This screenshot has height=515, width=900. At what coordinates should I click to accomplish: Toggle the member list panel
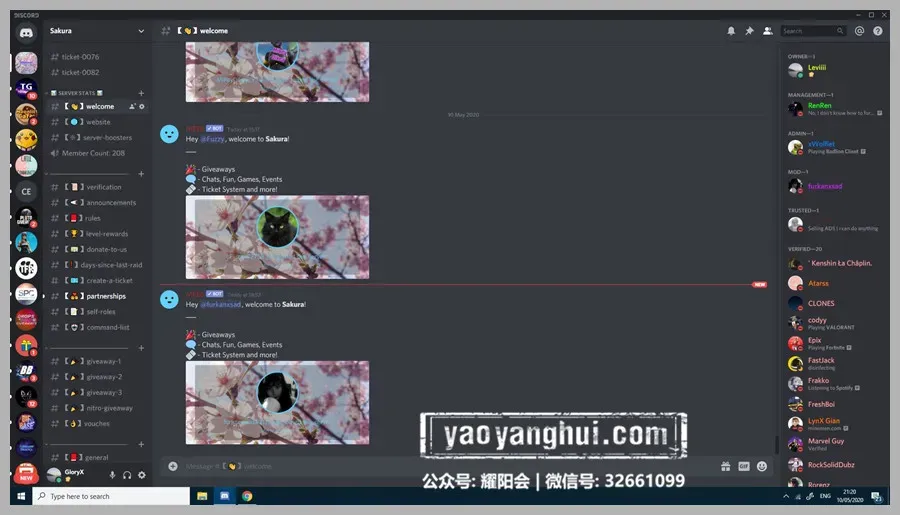click(x=767, y=31)
